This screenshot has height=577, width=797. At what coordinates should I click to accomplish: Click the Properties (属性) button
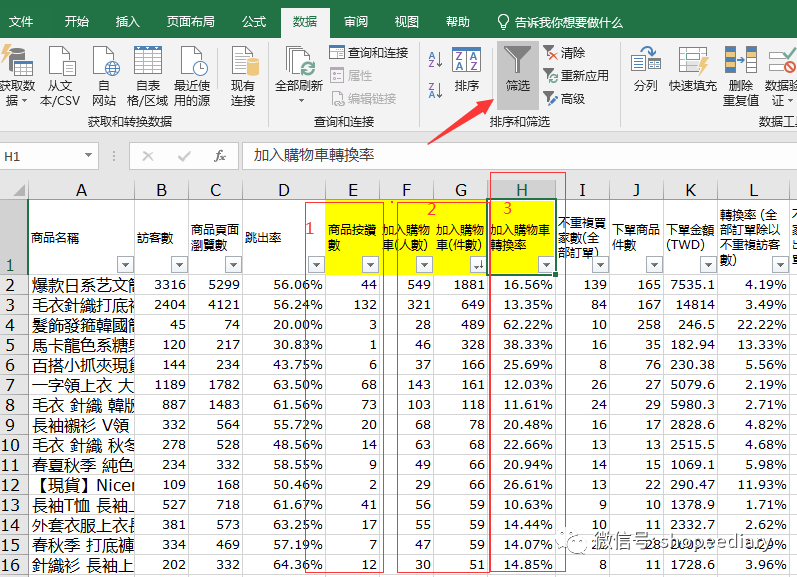(352, 76)
